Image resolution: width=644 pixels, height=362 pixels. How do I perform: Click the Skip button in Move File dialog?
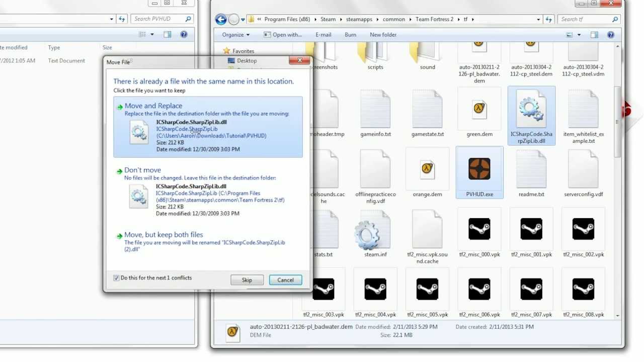click(x=247, y=280)
